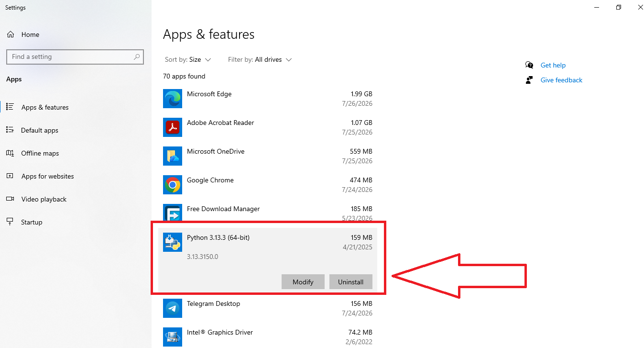Click the 2/6/2022 install date
Screen dimensions: 644x348
(360, 342)
